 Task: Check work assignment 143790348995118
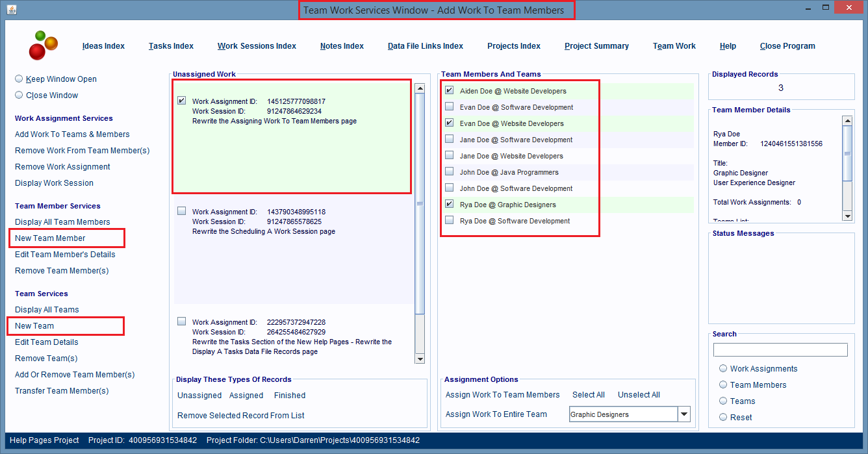point(181,210)
